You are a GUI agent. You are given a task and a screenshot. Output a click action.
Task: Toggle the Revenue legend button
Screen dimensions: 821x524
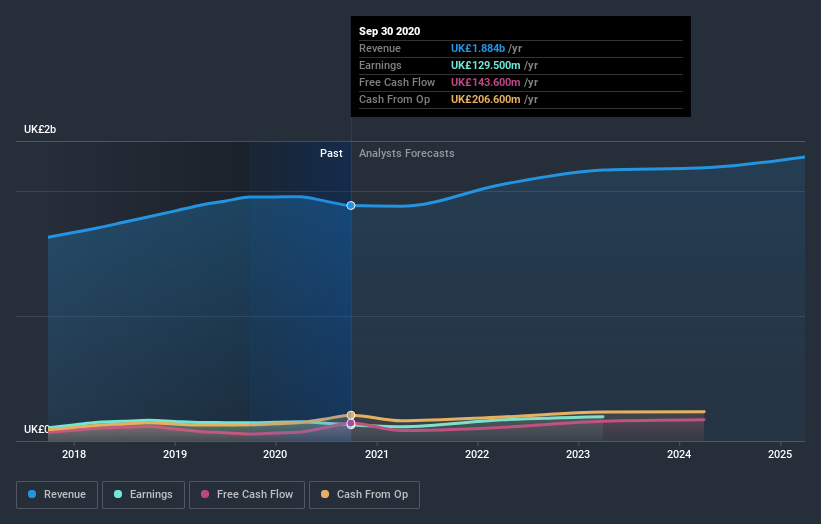coord(57,495)
